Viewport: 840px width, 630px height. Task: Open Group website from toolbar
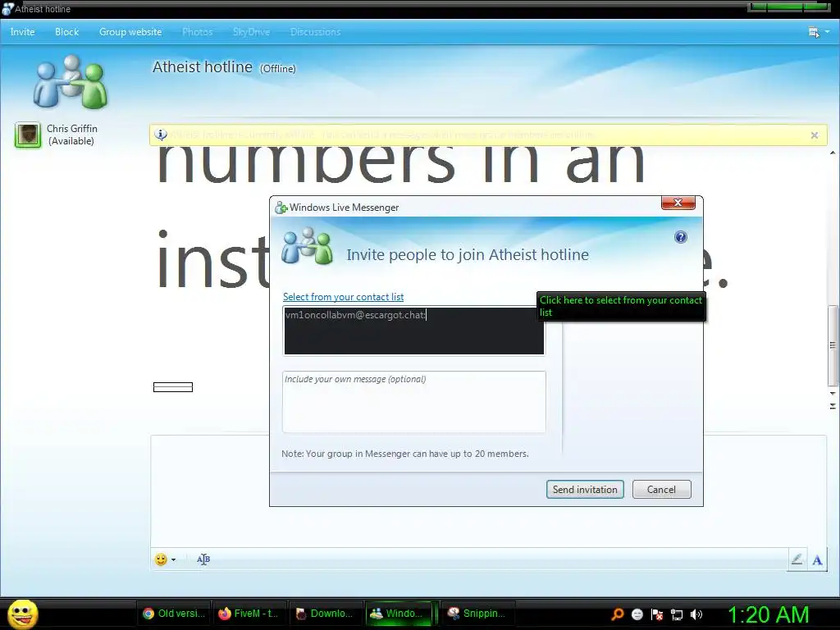point(130,32)
